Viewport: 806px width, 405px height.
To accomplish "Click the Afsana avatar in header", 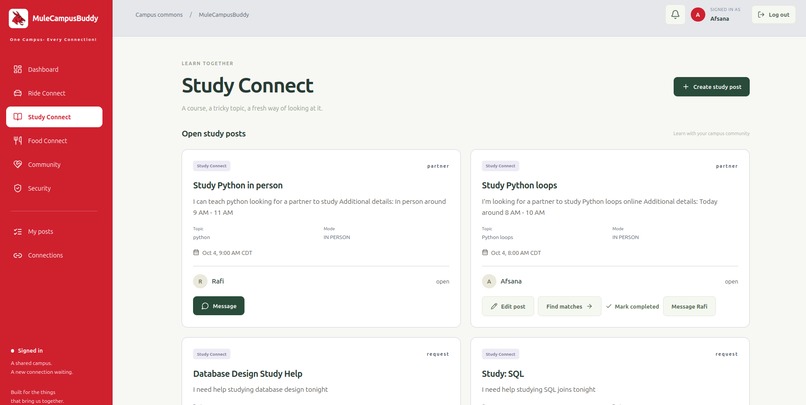I will 698,15.
